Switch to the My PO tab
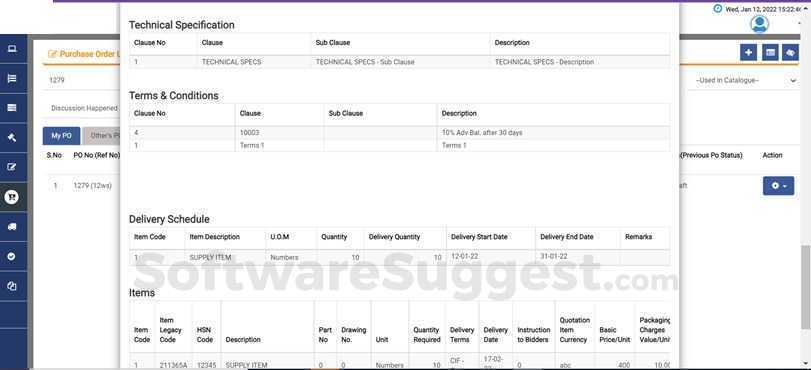Viewport: 811px width, 370px height. (x=62, y=136)
